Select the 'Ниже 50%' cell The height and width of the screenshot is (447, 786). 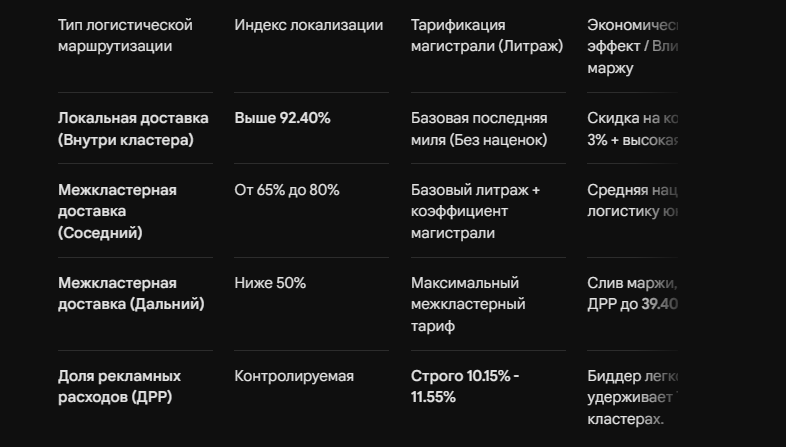pyautogui.click(x=270, y=283)
